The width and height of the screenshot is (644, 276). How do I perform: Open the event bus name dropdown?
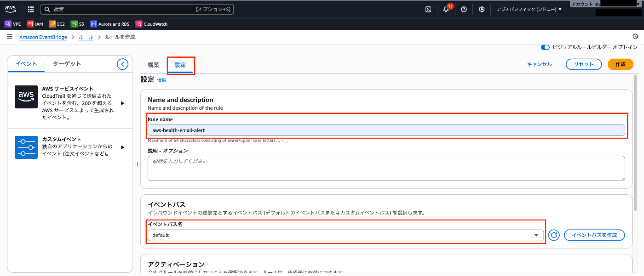[345, 235]
